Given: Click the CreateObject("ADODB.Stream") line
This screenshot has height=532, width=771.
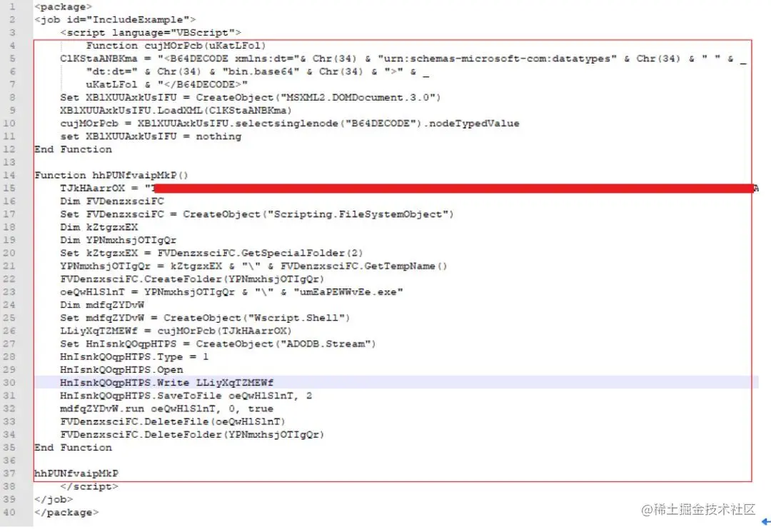Looking at the screenshot, I should point(218,343).
